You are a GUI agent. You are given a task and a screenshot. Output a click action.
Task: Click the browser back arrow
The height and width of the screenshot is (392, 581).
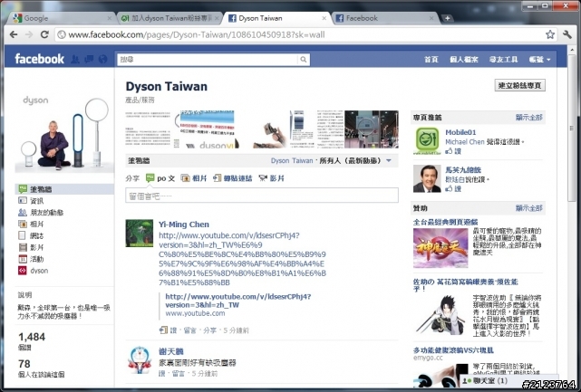coord(14,34)
